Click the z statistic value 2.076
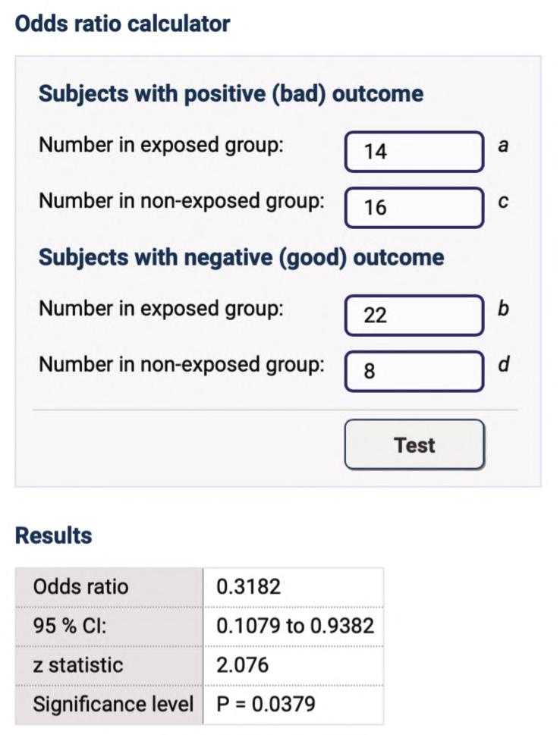 [x=242, y=665]
